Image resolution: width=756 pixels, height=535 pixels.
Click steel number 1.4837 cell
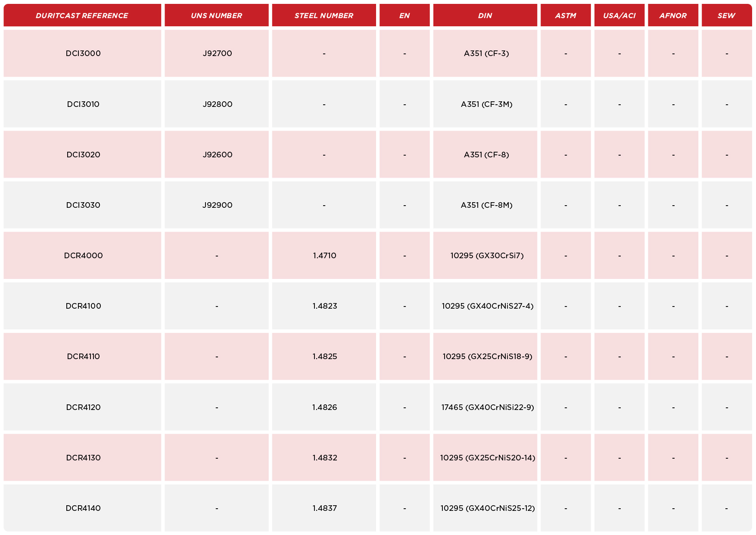coord(324,508)
